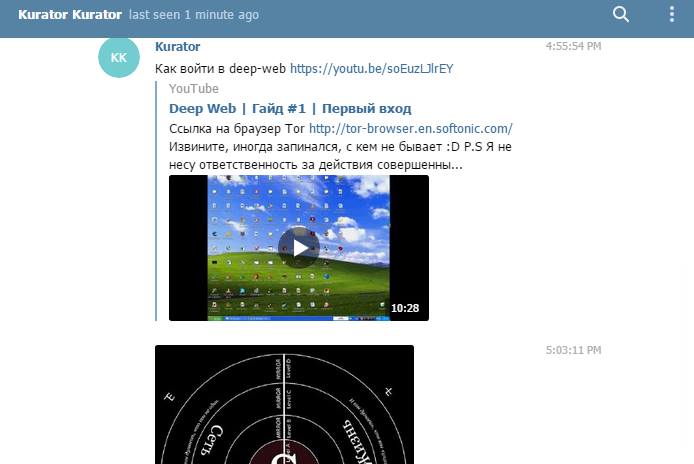Viewport: 694px width, 464px height.
Task: Click the 4:55:54 PM message timestamp
Action: pyautogui.click(x=573, y=46)
